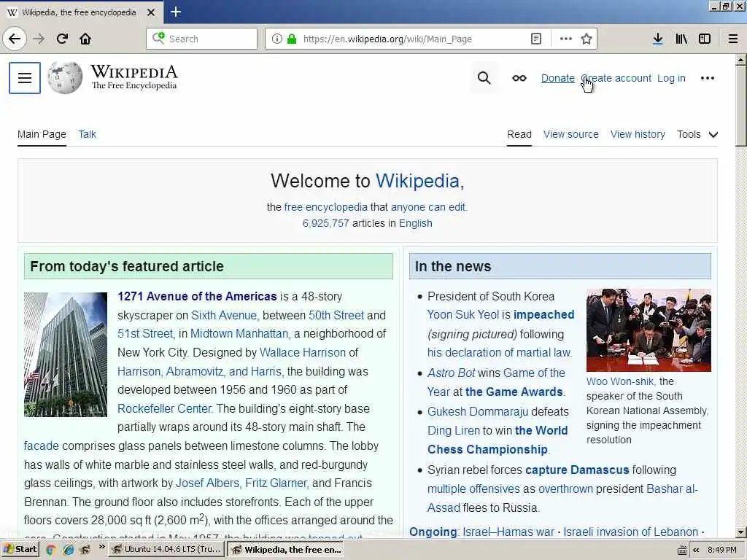Open the Woo Won-shik caption link
Viewport: 747px width, 560px height.
coord(621,381)
